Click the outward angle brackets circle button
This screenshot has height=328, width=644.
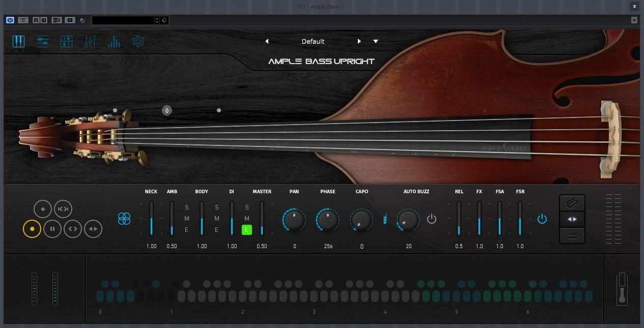tap(73, 229)
